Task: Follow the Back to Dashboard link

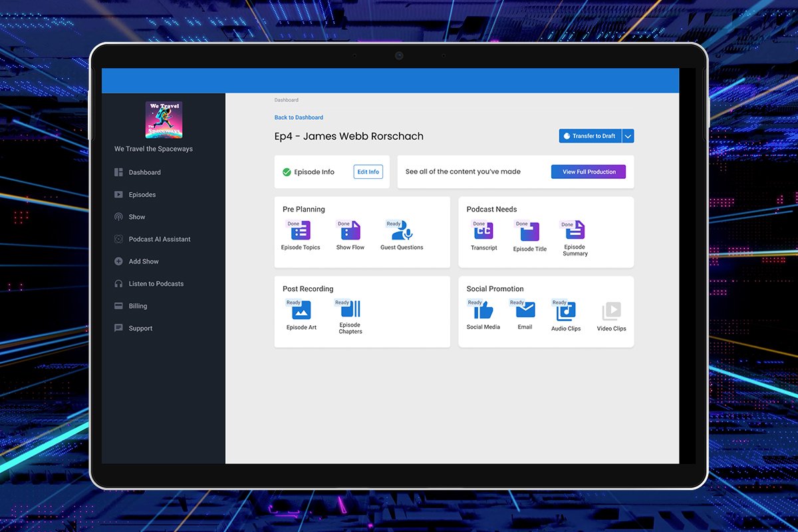Action: click(x=299, y=118)
